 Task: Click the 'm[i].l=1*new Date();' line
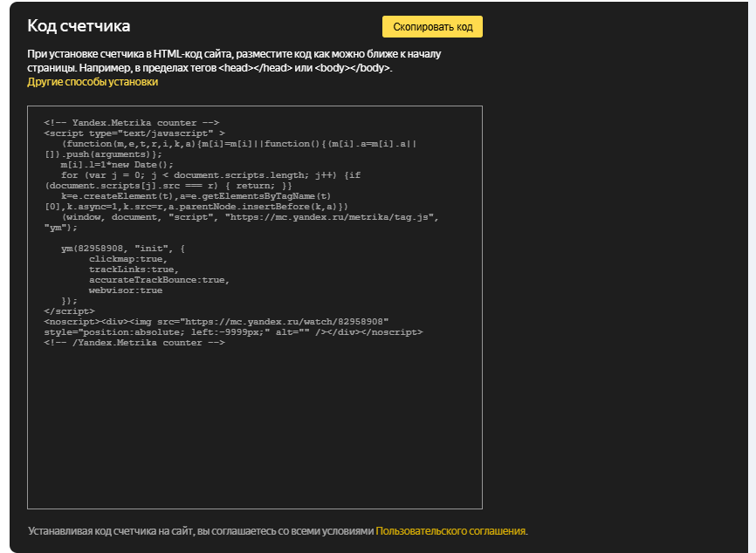pyautogui.click(x=117, y=165)
